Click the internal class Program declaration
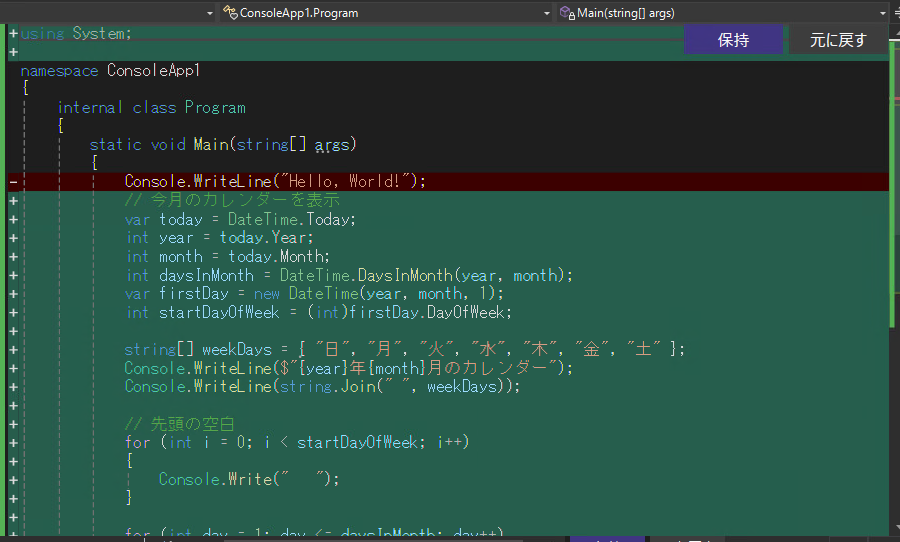This screenshot has height=542, width=900. [151, 108]
